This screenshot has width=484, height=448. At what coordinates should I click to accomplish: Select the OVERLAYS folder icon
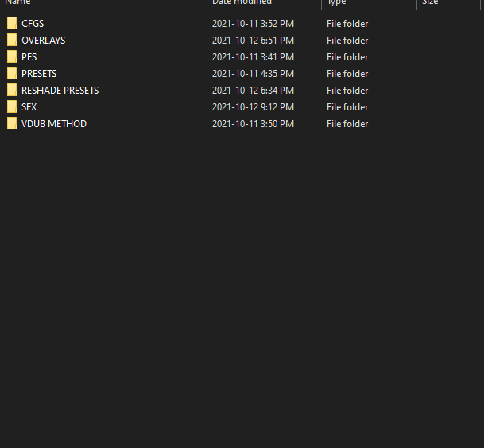tap(12, 41)
